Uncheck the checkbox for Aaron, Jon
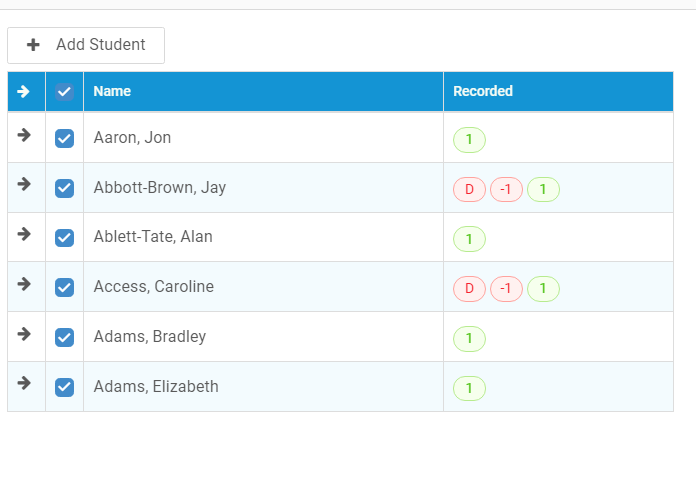This screenshot has height=488, width=696. (x=64, y=139)
